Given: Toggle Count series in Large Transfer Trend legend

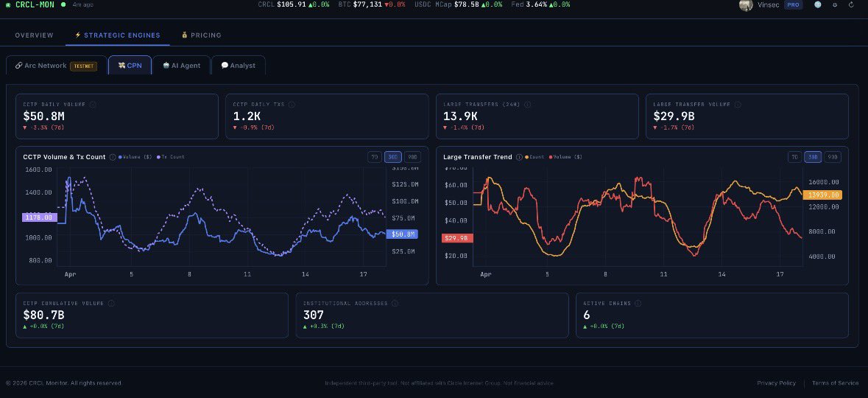Looking at the screenshot, I should coord(534,157).
